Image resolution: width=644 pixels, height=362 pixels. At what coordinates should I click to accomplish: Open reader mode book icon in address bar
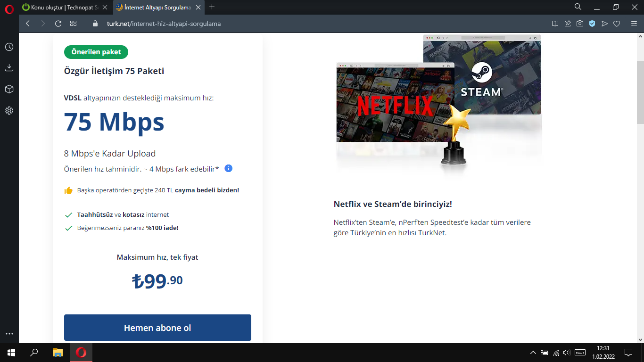pyautogui.click(x=555, y=24)
